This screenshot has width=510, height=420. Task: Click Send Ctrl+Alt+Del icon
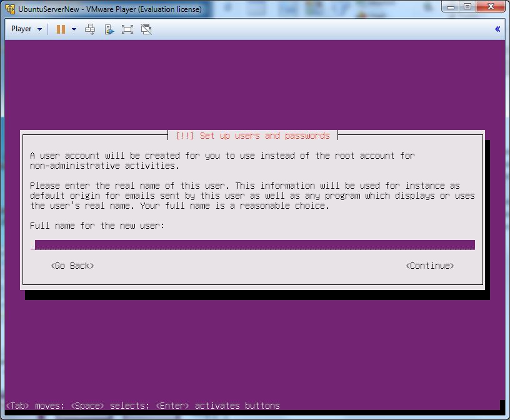point(90,29)
